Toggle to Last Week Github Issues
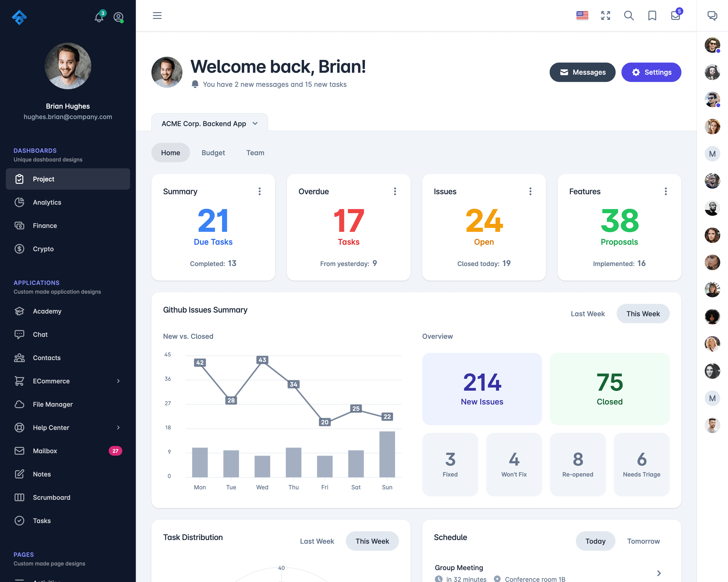This screenshot has height=582, width=728. [x=588, y=314]
